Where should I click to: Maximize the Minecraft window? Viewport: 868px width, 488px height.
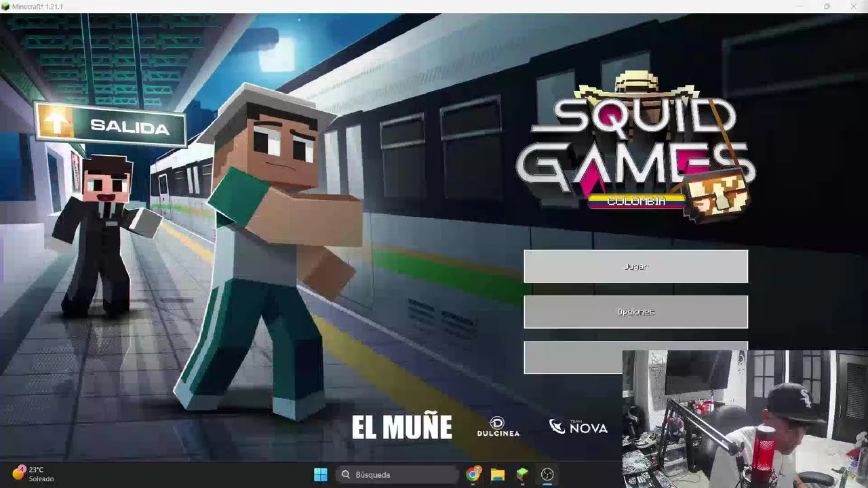[x=827, y=6]
